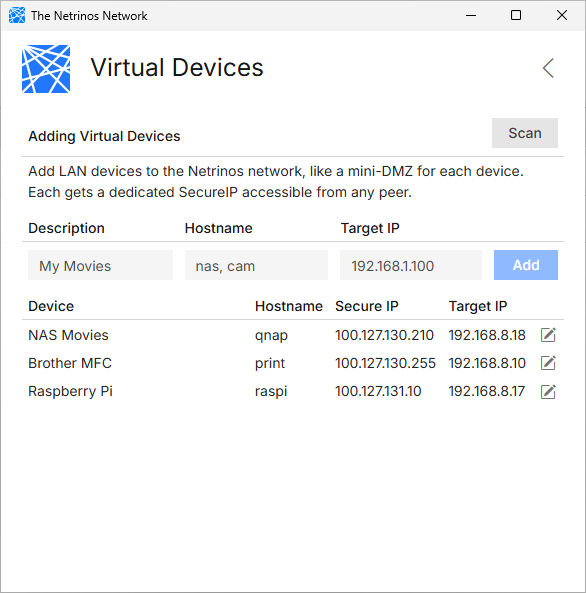
Task: Scan the LAN for devices
Action: 525,133
